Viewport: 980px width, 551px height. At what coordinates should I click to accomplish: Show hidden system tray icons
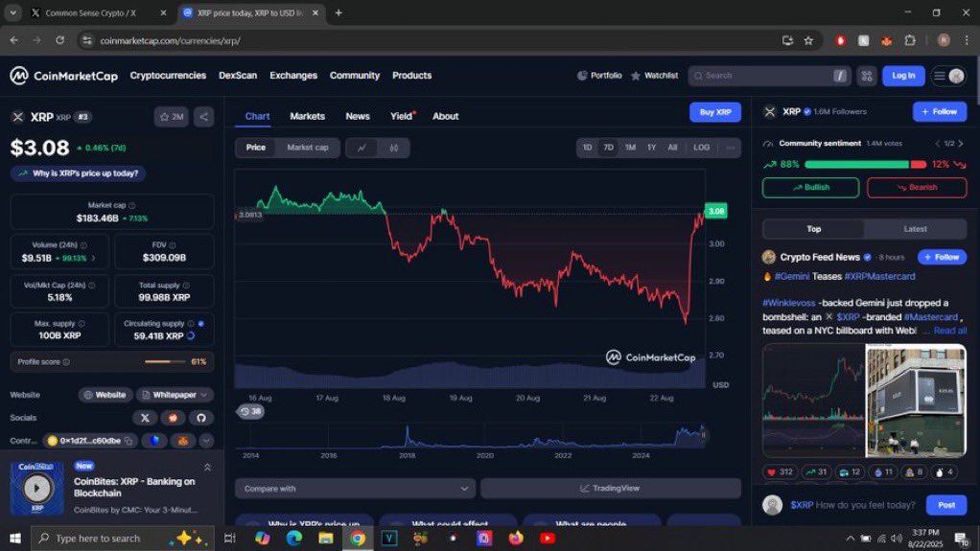click(850, 538)
